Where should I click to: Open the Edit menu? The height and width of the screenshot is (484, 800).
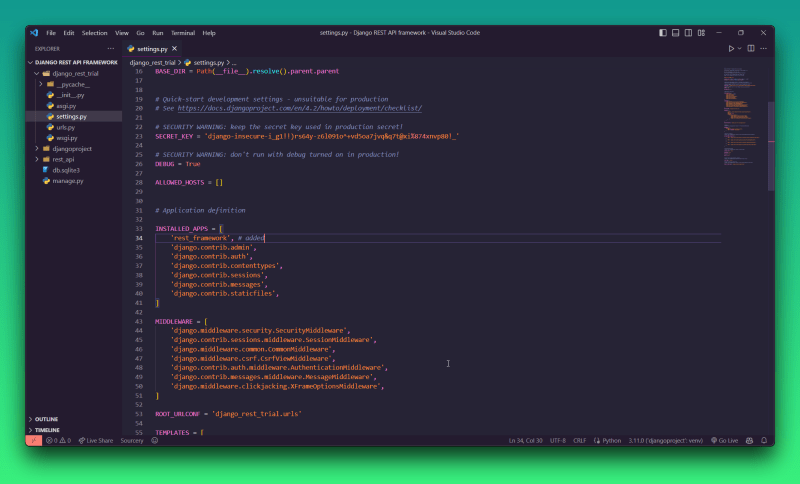[x=69, y=33]
